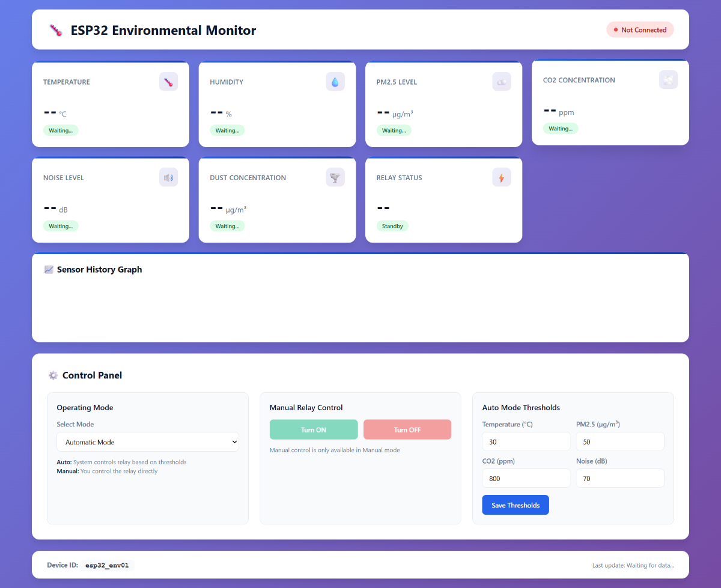
Task: Click the thermometer logo in page header
Action: tap(56, 31)
